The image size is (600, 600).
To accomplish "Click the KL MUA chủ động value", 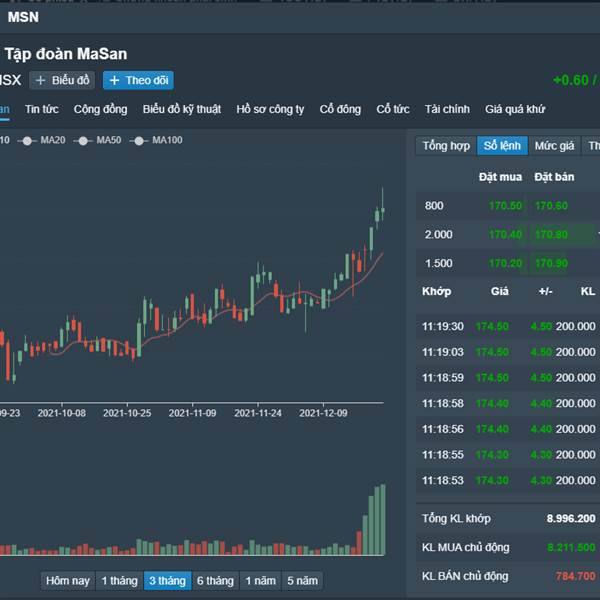I will (571, 548).
